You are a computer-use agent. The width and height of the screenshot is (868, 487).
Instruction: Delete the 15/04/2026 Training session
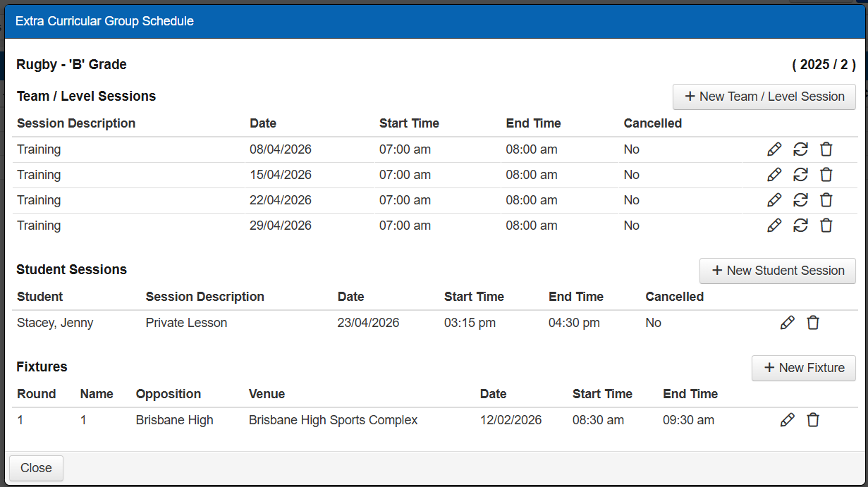coord(826,175)
